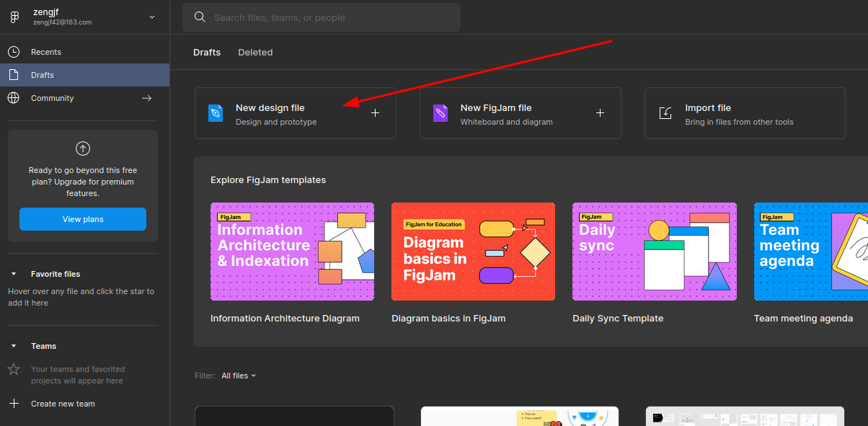The width and height of the screenshot is (868, 426).
Task: Open the Daily Sync Template thumbnail
Action: (655, 252)
